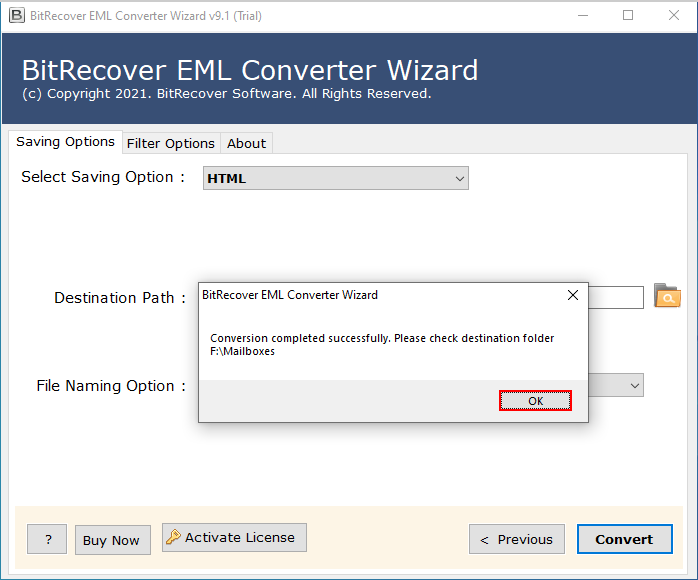Switch to the Filter Options tab
This screenshot has height=580, width=698.
pos(171,143)
